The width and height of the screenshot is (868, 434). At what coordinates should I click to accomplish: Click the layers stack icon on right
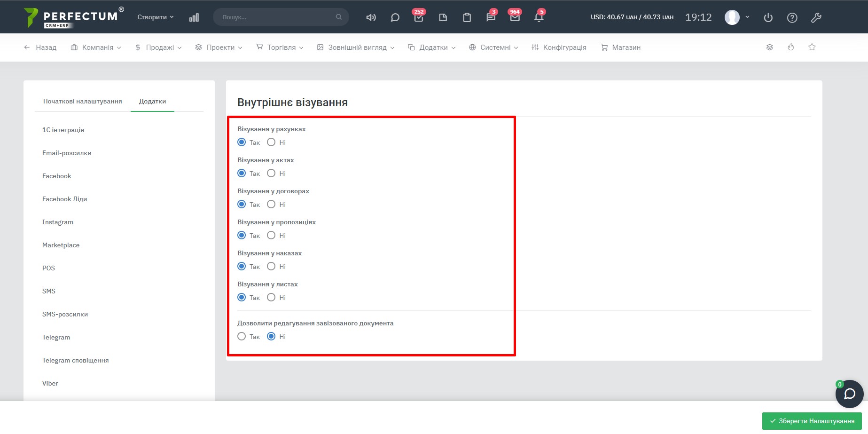click(x=769, y=47)
